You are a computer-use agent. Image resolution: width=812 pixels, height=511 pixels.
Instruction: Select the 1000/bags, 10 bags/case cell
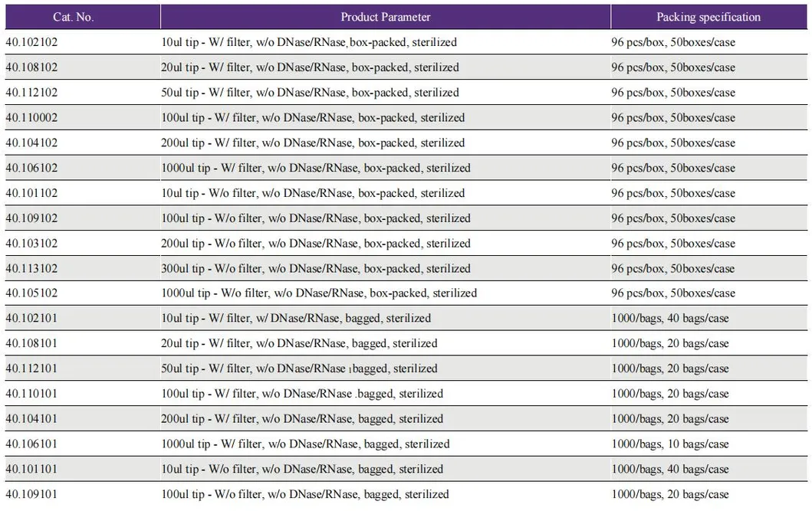(x=670, y=444)
